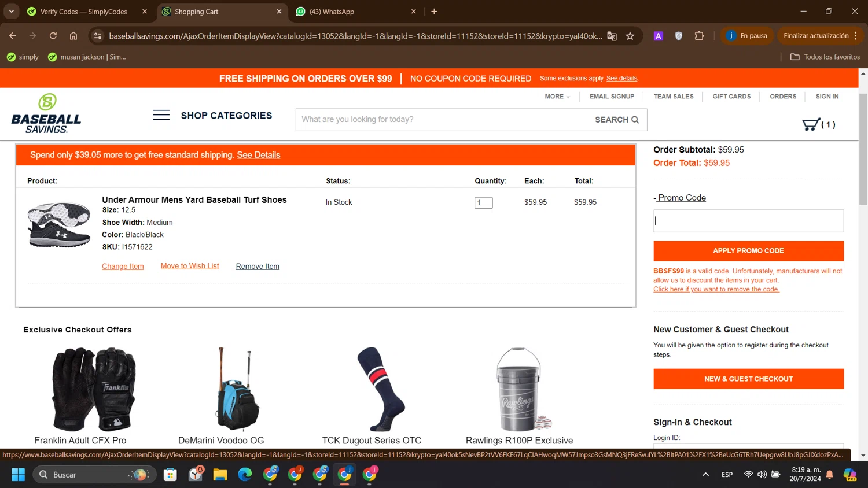
Task: Click the notification bell in system tray
Action: pos(829,475)
